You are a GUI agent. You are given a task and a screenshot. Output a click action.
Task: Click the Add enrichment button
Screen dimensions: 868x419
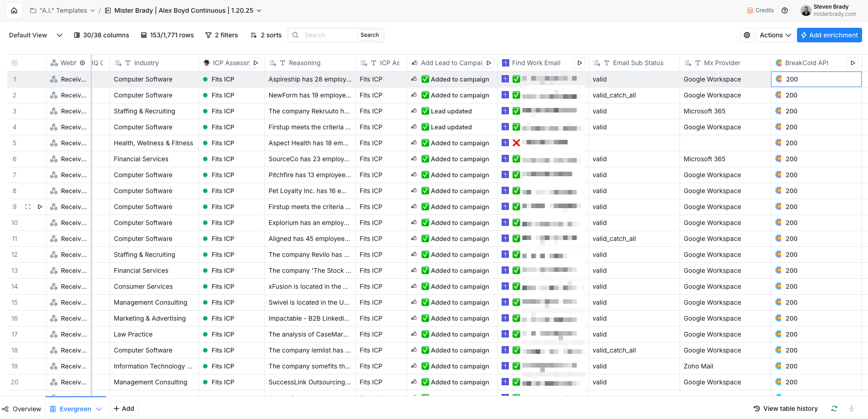[x=829, y=35]
